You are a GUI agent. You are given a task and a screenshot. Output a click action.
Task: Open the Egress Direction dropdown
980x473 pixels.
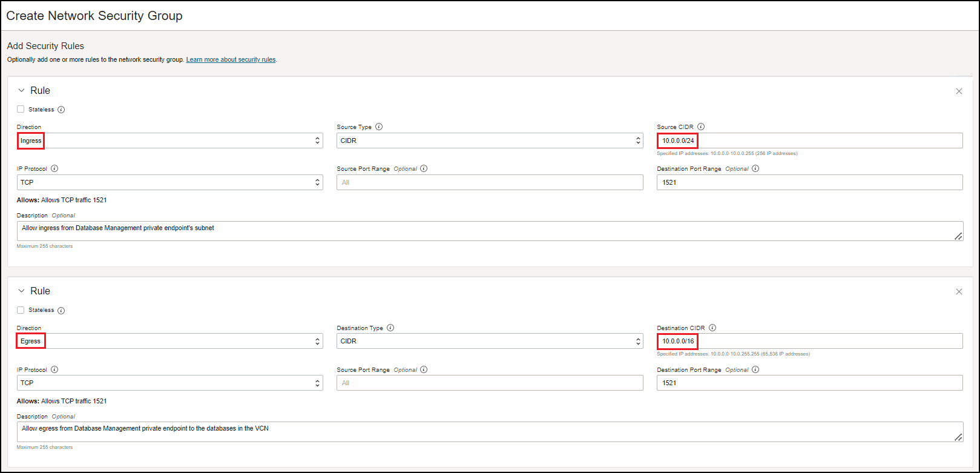pyautogui.click(x=169, y=342)
